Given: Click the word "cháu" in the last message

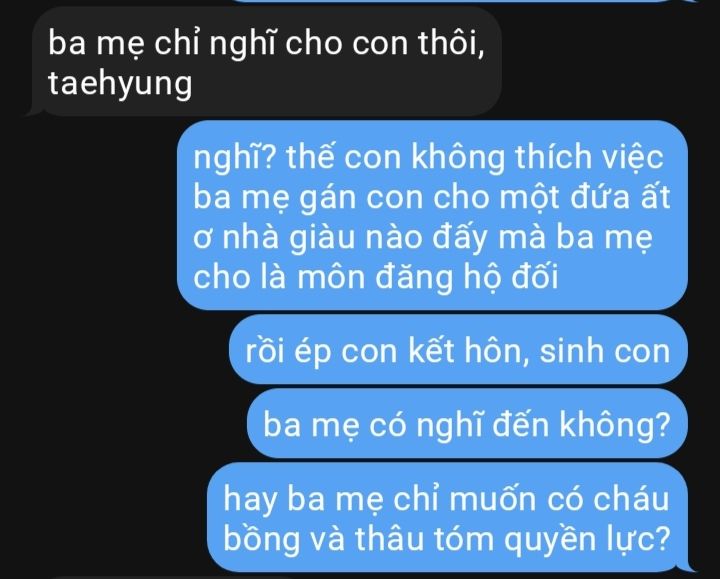Looking at the screenshot, I should 630,498.
